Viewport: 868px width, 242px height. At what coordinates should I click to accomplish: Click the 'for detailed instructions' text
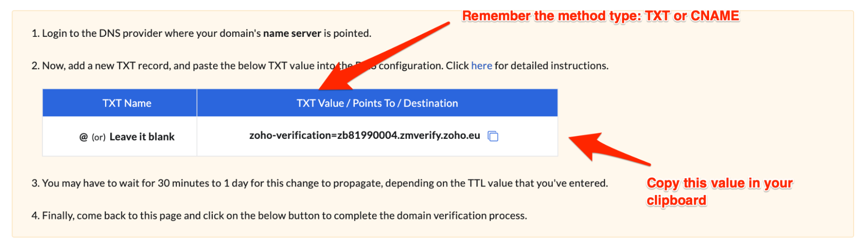click(551, 65)
